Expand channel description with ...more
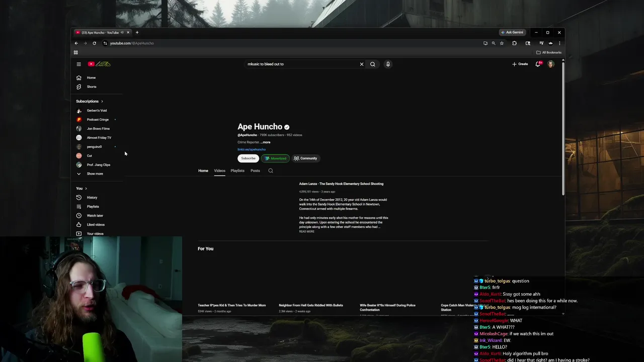Viewport: 644px width, 362px height. [265, 142]
